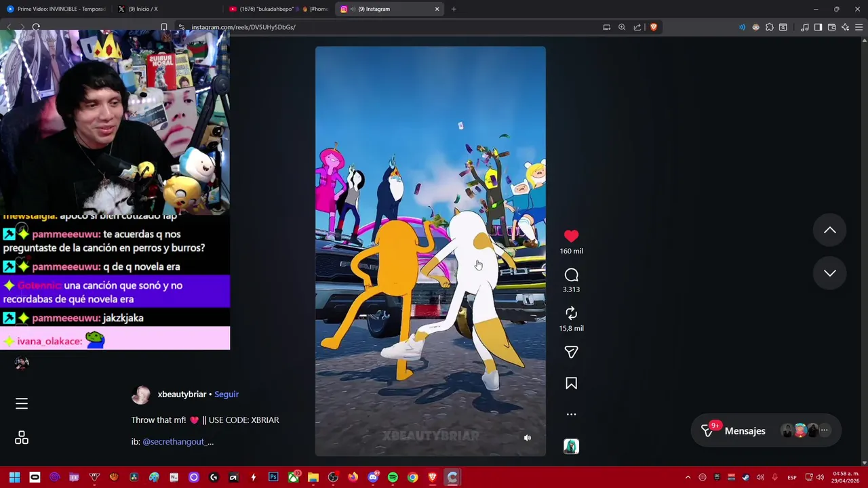Open the Xbox app in the taskbar

point(293,477)
